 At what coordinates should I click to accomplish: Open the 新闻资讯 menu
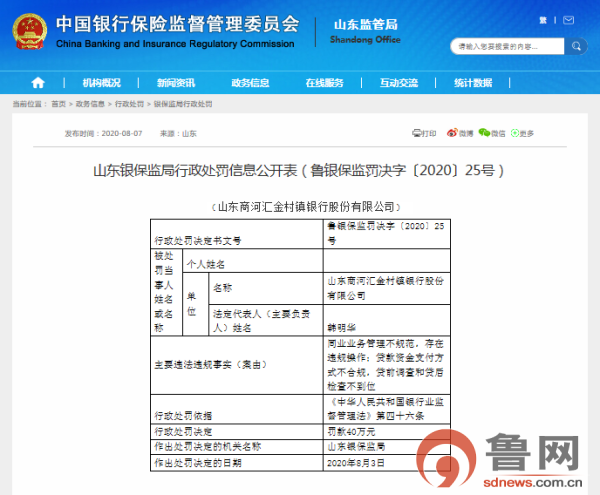(x=176, y=83)
